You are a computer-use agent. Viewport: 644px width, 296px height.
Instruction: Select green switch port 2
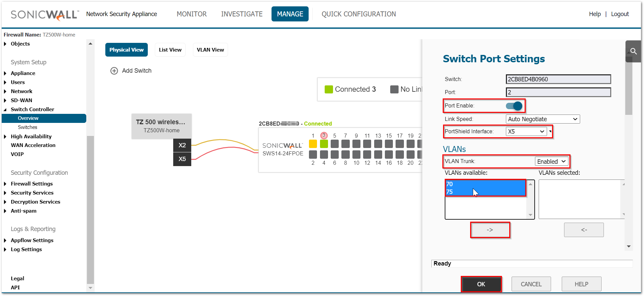point(324,144)
